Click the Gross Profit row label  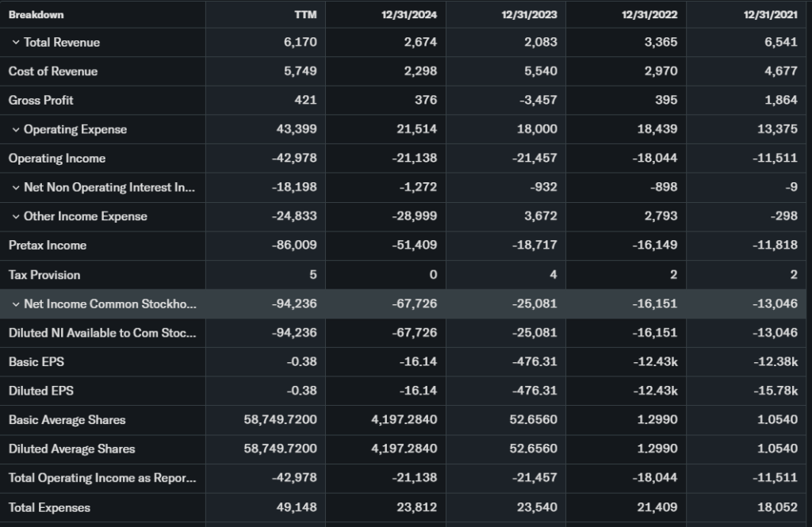click(41, 101)
